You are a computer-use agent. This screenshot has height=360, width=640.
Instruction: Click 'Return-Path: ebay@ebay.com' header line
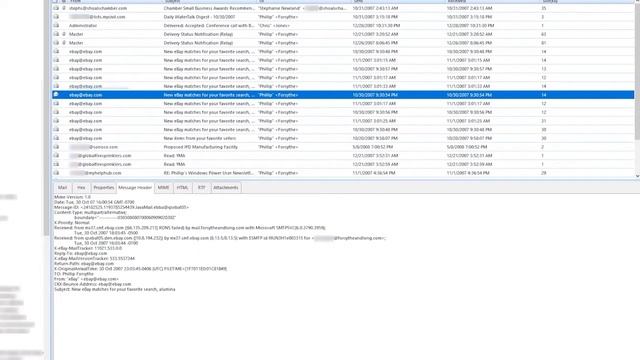(84, 264)
